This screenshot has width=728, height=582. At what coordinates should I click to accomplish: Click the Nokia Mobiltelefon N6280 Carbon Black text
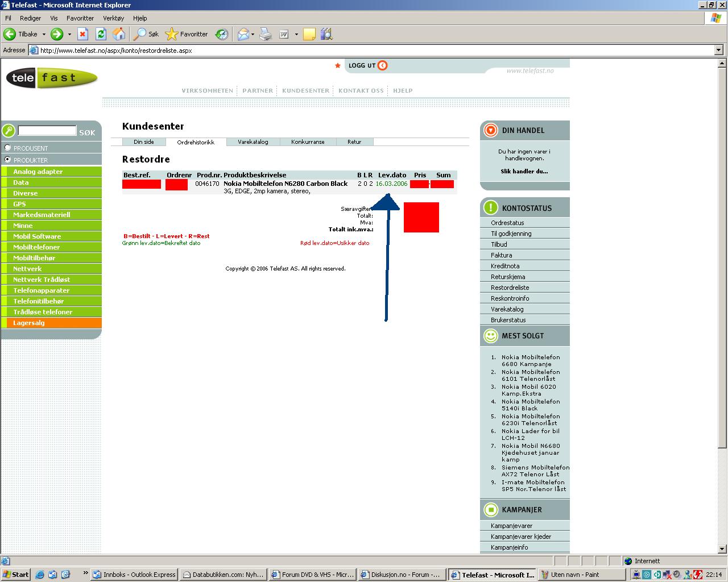tap(286, 184)
